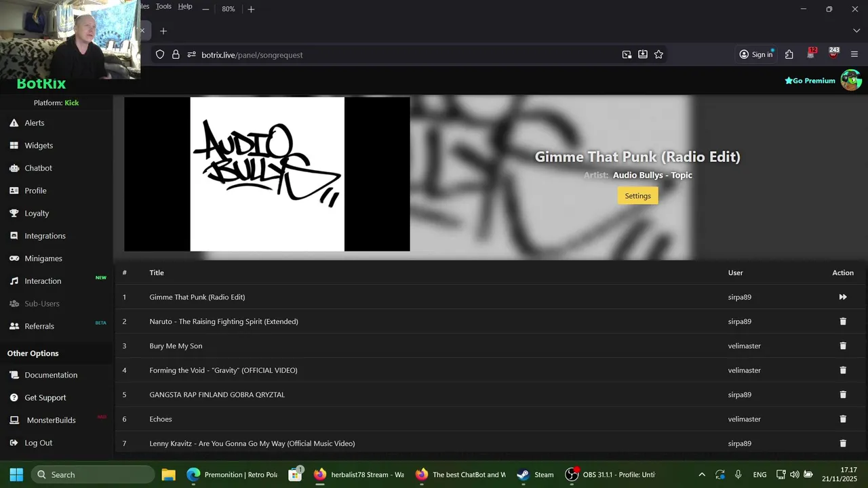
Task: Click the Audio Bullys album artwork
Action: click(x=267, y=174)
